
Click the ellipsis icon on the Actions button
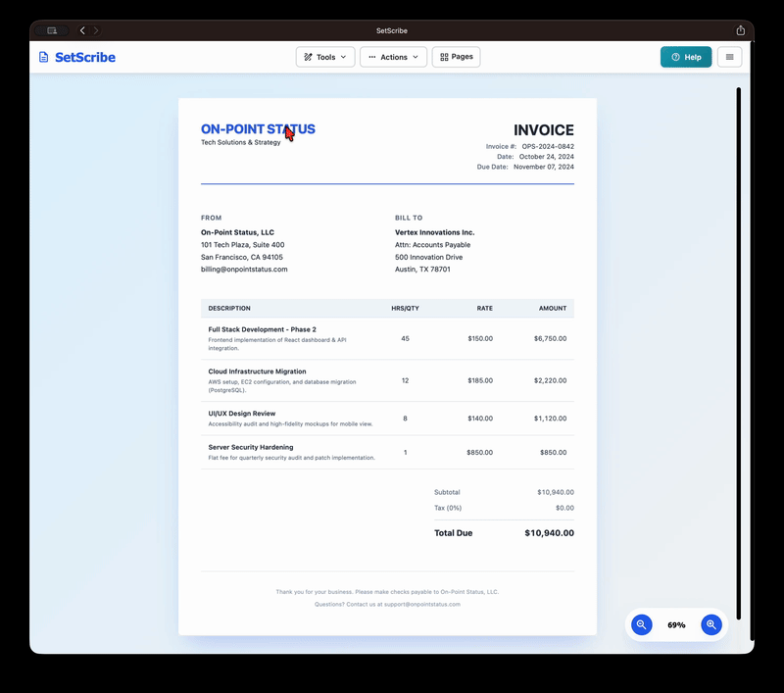point(372,57)
